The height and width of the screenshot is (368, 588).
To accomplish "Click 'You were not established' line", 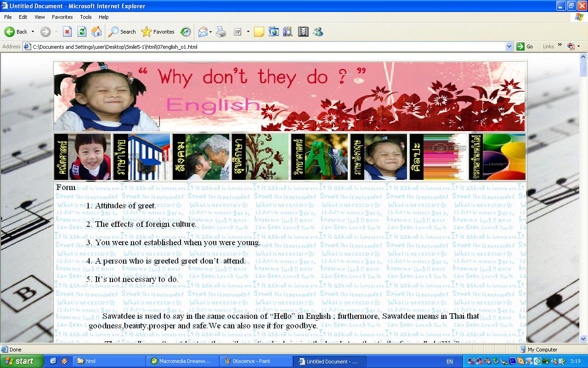I will pos(178,242).
